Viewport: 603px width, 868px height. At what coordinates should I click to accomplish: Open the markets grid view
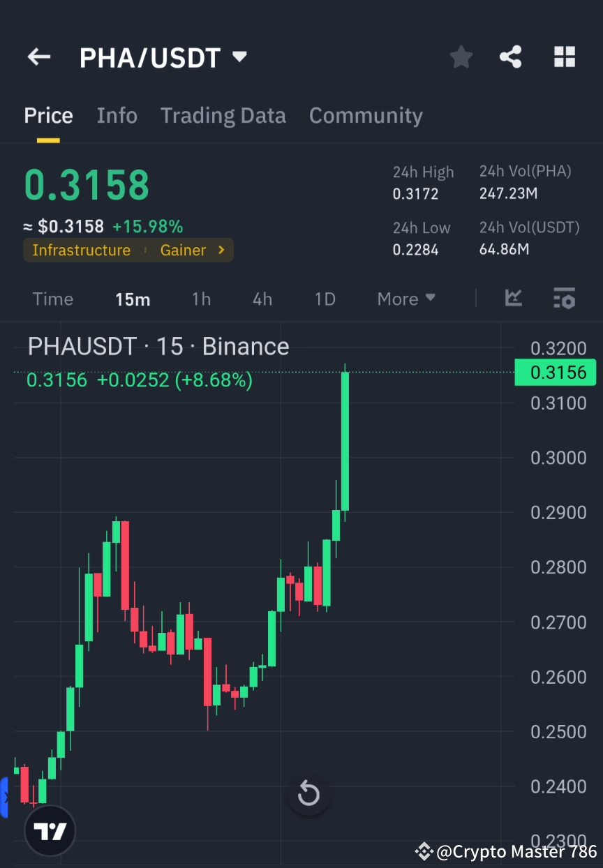pyautogui.click(x=564, y=57)
